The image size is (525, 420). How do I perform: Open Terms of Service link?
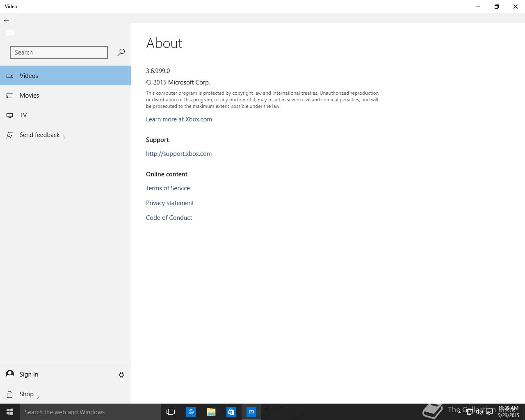pos(168,188)
